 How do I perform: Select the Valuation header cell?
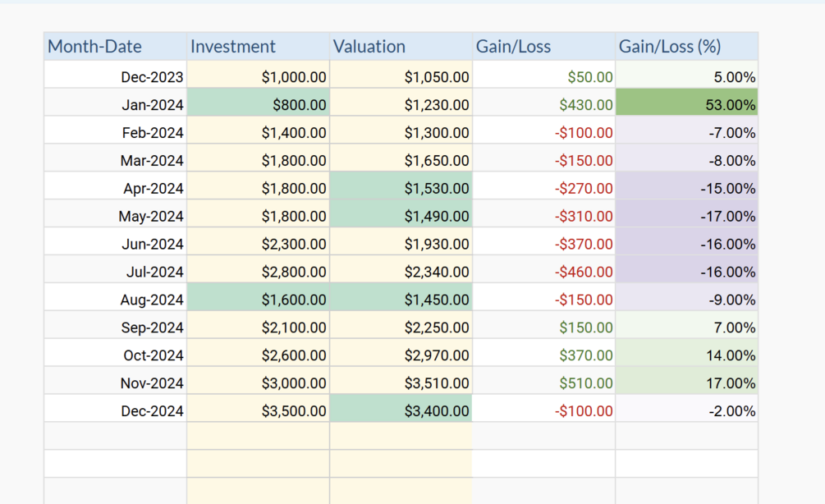(x=401, y=47)
